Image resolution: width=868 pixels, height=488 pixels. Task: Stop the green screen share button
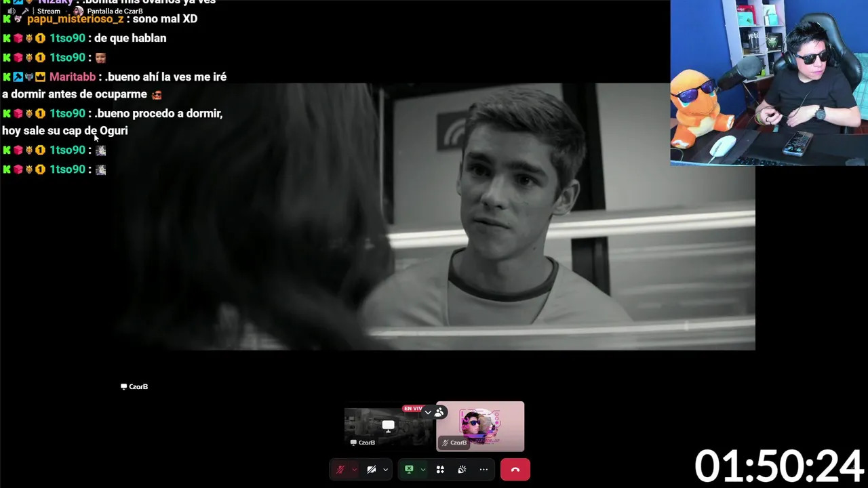pos(409,470)
